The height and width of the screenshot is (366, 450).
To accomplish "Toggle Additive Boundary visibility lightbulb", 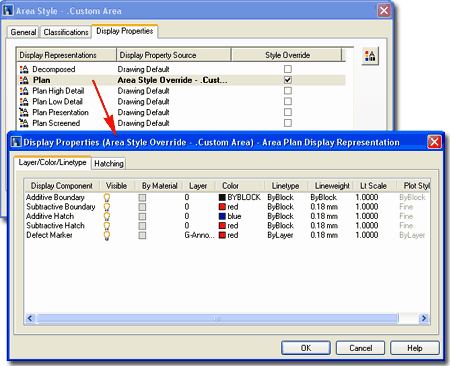I will [x=107, y=197].
